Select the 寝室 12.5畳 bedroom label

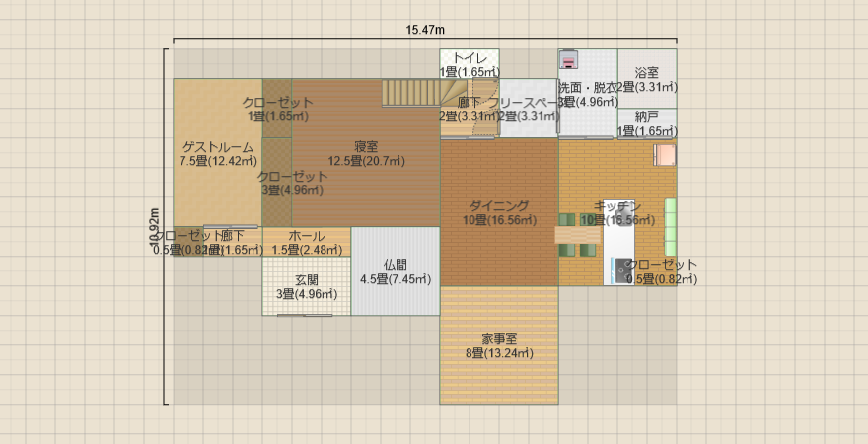tap(367, 153)
